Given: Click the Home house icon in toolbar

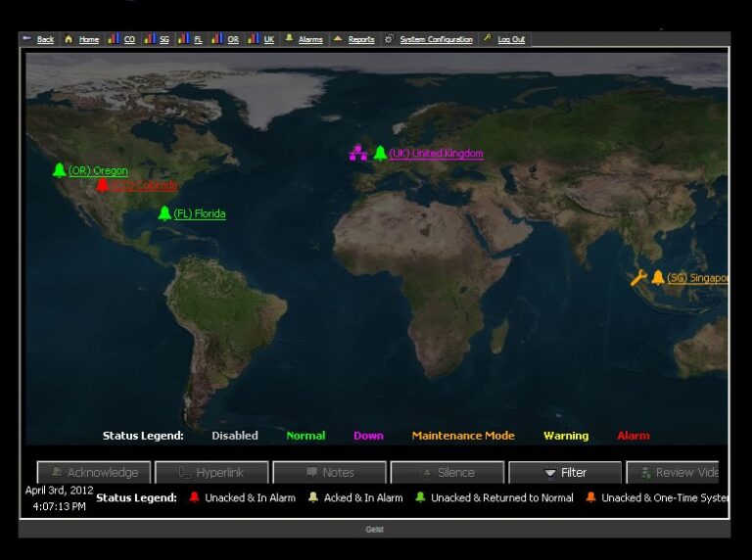Looking at the screenshot, I should tap(69, 39).
